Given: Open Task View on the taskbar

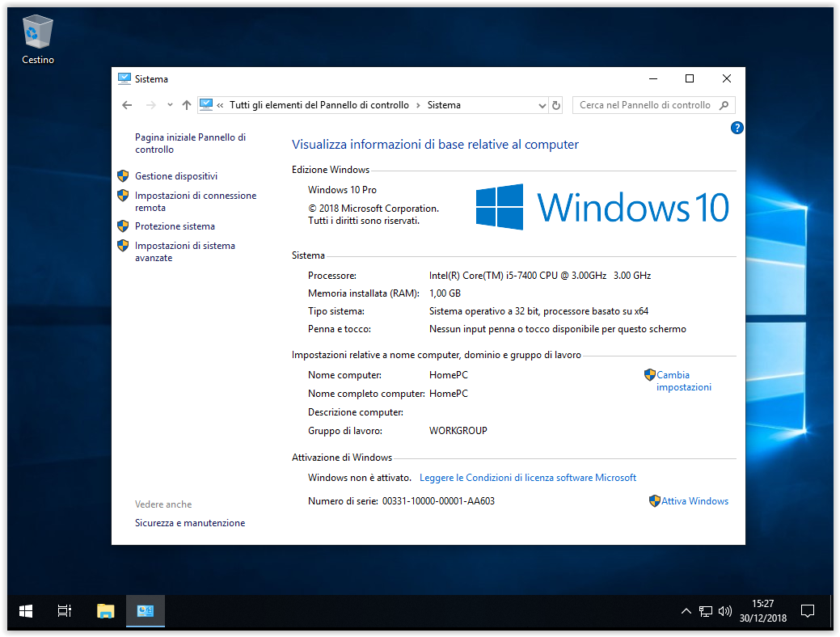Looking at the screenshot, I should coord(65,611).
